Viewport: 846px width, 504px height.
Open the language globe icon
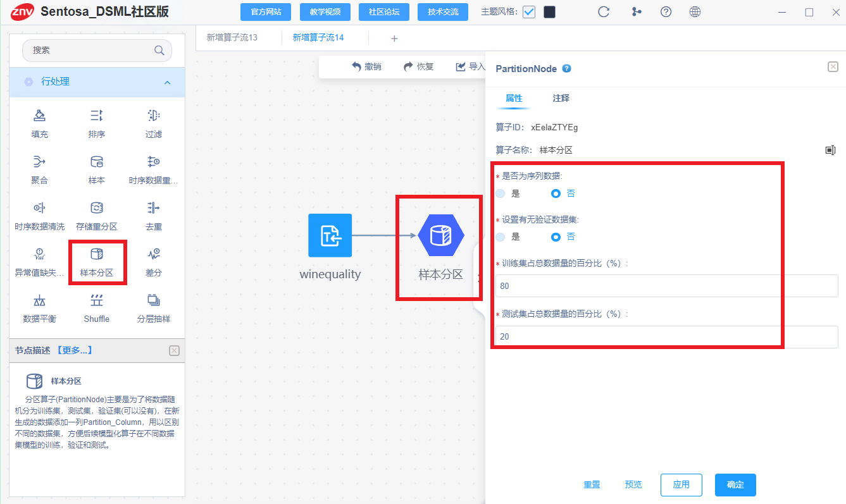click(x=695, y=11)
